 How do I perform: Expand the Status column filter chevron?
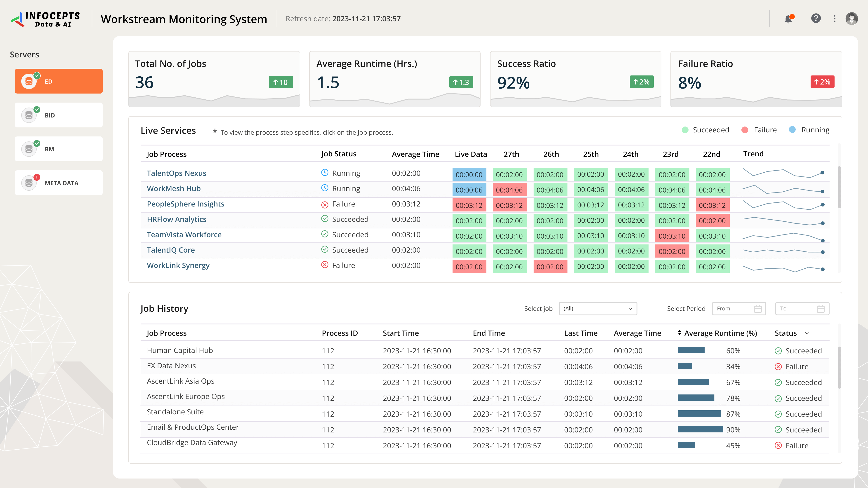click(x=807, y=333)
